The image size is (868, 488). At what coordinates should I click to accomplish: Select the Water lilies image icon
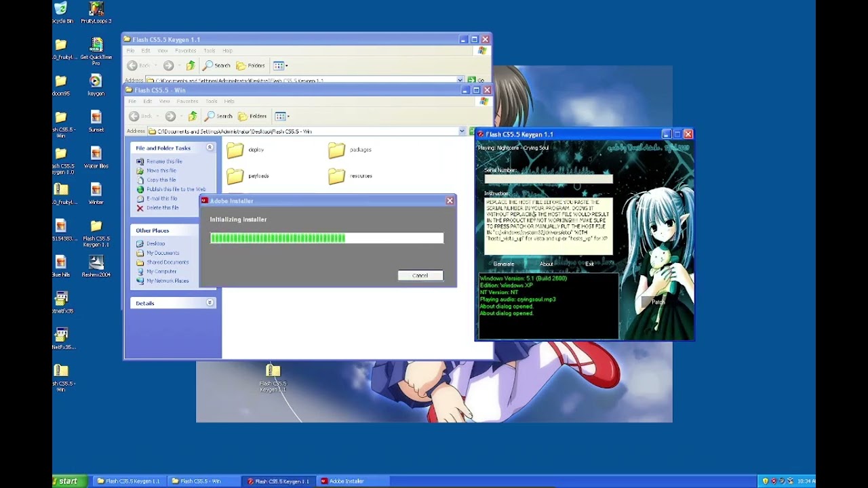tap(96, 157)
